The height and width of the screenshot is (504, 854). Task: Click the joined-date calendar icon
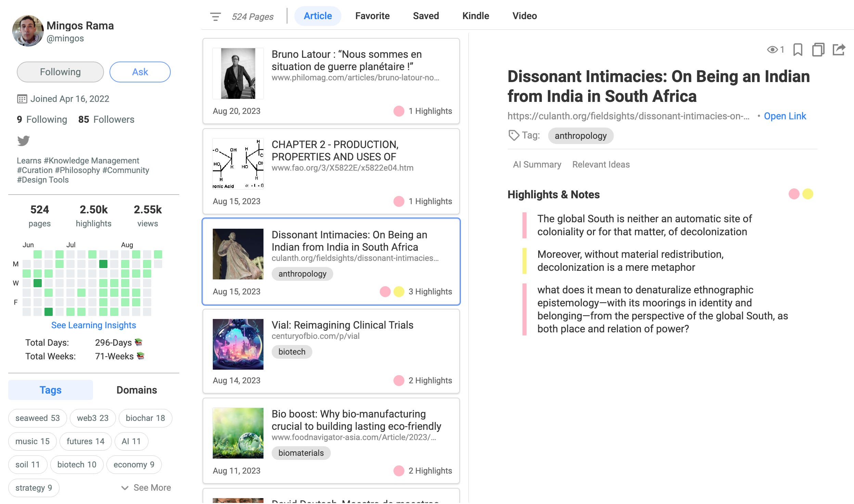click(x=22, y=99)
